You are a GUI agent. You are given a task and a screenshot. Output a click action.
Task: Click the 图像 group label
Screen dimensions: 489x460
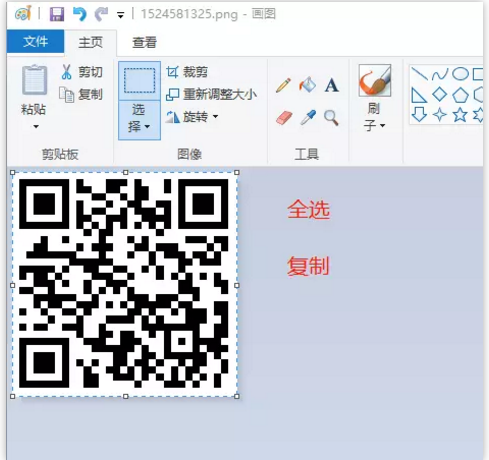point(189,154)
